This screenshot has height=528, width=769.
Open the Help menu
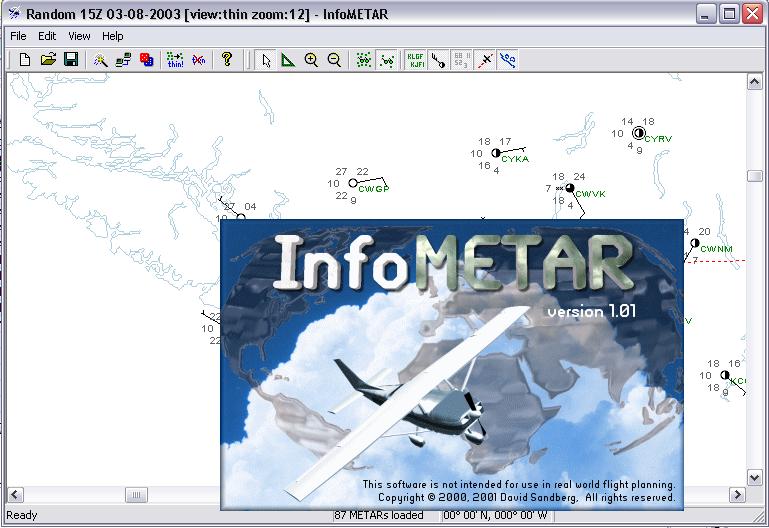(x=112, y=36)
